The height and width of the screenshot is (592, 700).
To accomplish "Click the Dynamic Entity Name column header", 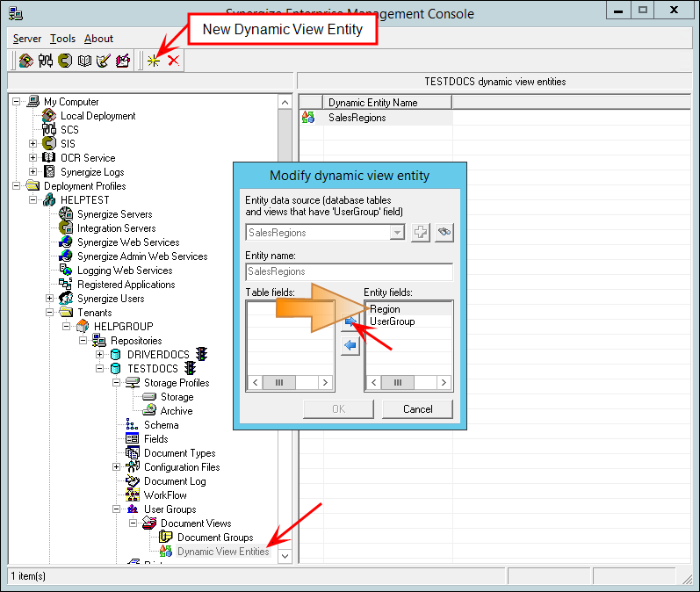I will point(387,102).
